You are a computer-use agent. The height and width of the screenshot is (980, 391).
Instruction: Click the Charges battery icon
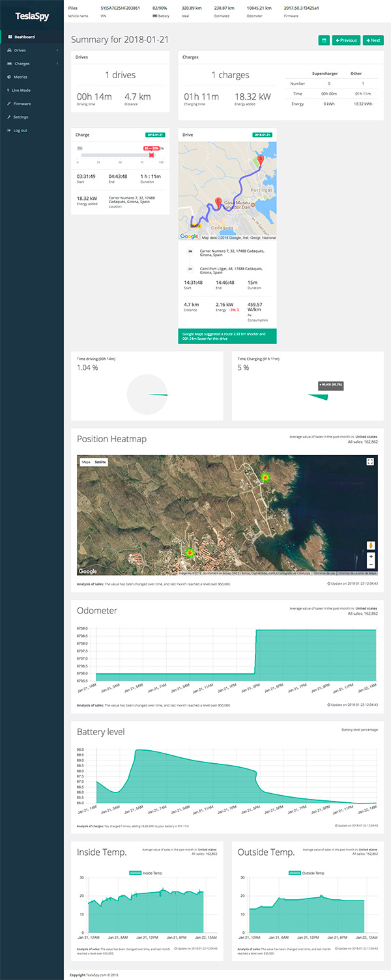pos(10,64)
